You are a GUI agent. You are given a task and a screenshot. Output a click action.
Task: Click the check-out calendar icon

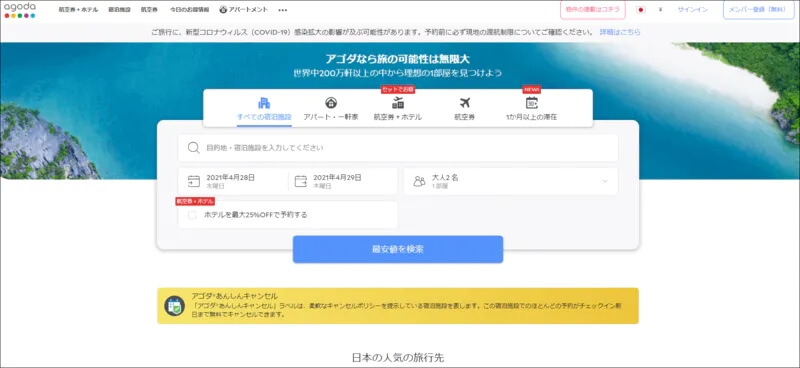(301, 181)
